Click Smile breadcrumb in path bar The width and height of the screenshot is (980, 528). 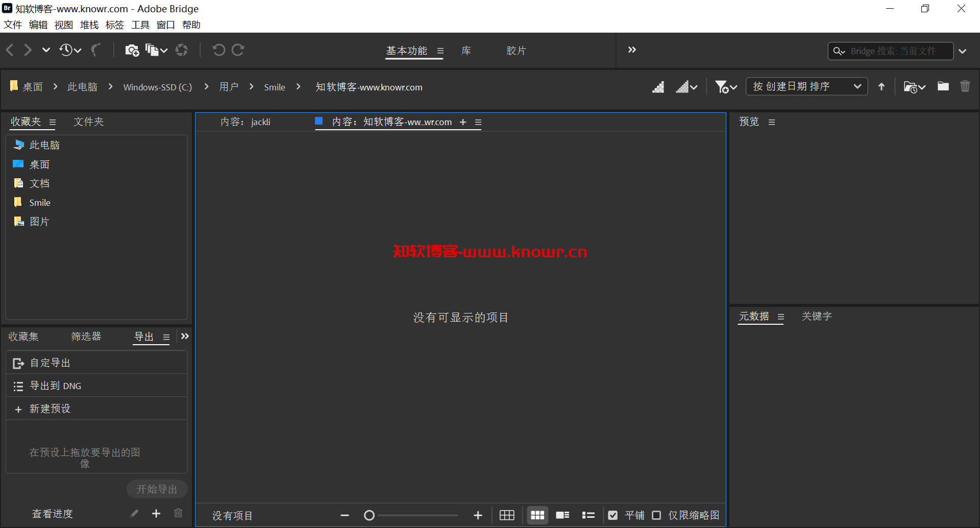(x=275, y=87)
